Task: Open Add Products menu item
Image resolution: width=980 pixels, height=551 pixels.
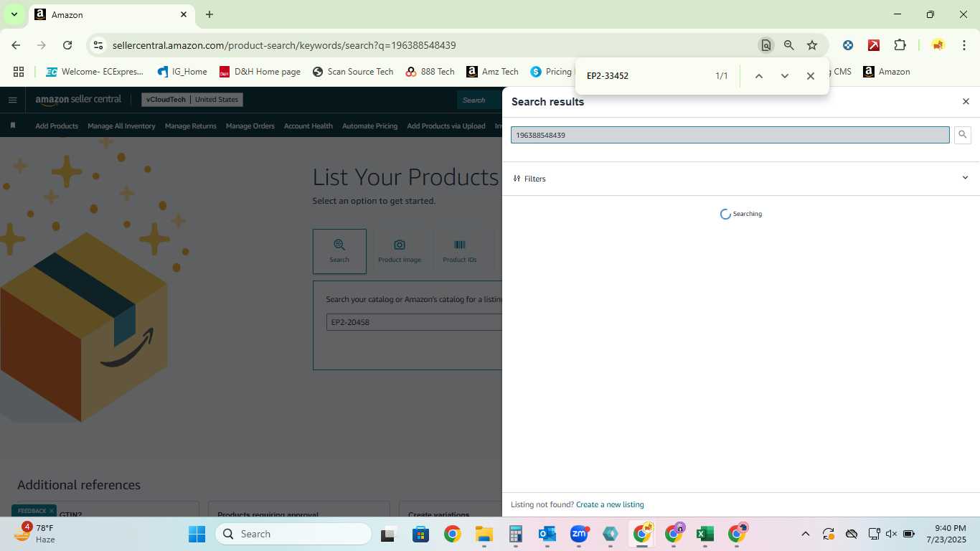Action: tap(57, 126)
